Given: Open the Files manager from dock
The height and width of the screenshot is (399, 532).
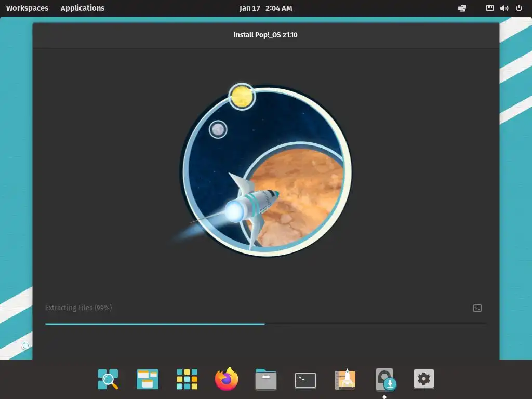Looking at the screenshot, I should (266, 379).
